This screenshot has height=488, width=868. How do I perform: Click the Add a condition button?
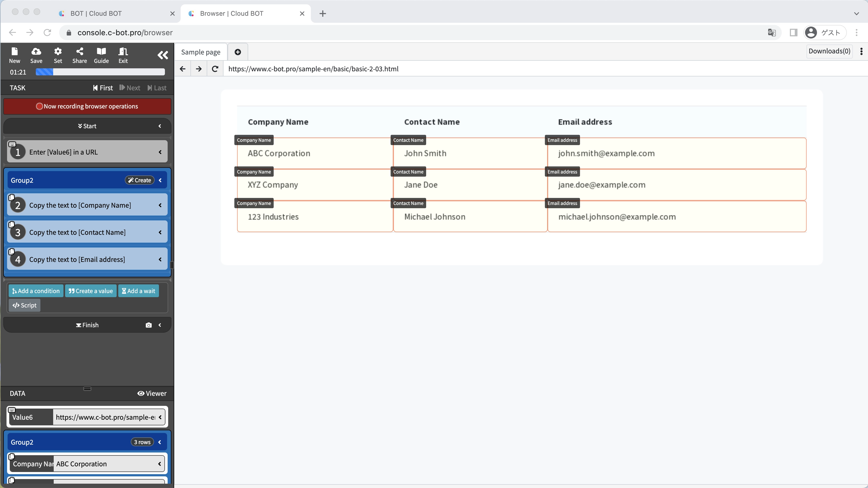(x=36, y=291)
